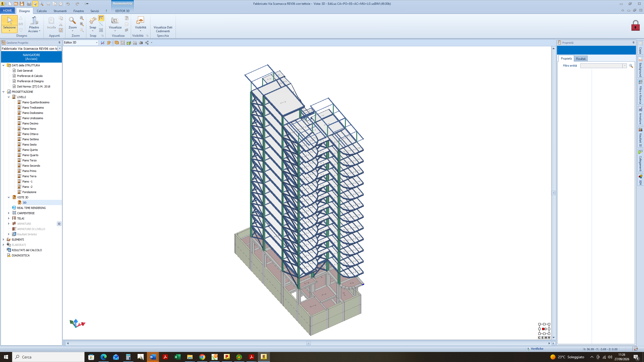Open the project name dropdown
Screen dimensions: 644x362
coord(60,49)
